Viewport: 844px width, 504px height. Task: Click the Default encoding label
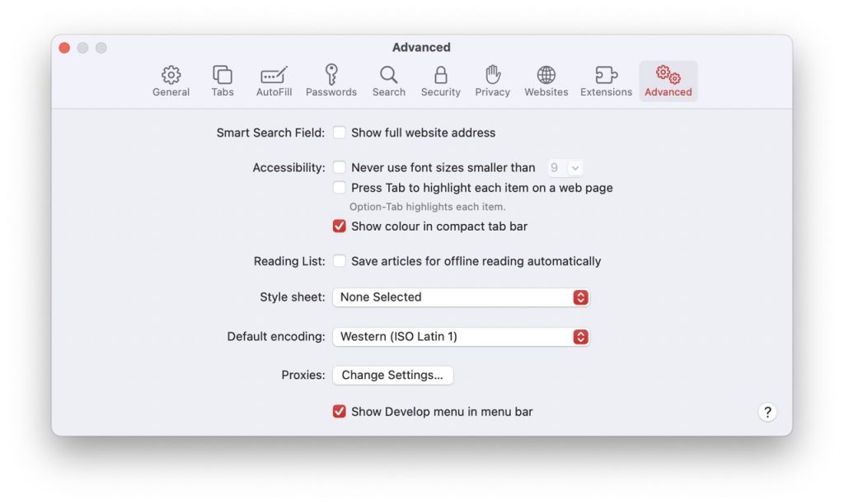275,336
